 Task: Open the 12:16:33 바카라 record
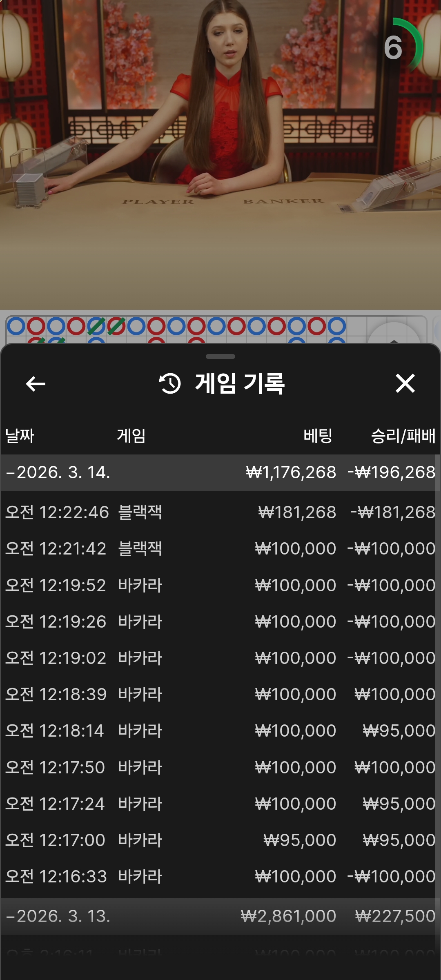[220, 877]
